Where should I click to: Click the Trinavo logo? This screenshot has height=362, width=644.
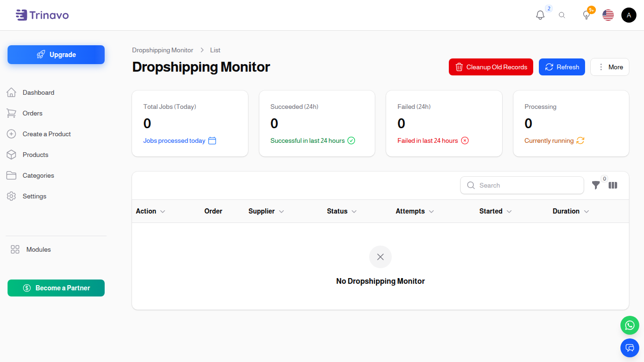(42, 15)
